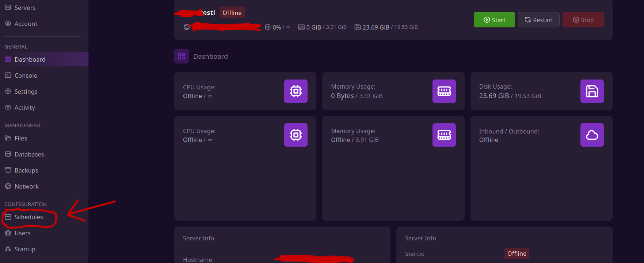Click the memory icon in the second row card

click(444, 135)
